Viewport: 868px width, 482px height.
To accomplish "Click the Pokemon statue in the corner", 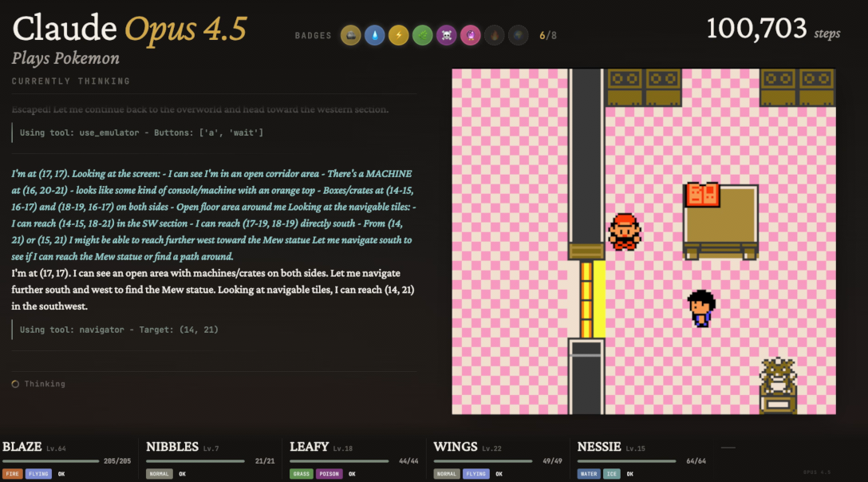I will (x=778, y=385).
